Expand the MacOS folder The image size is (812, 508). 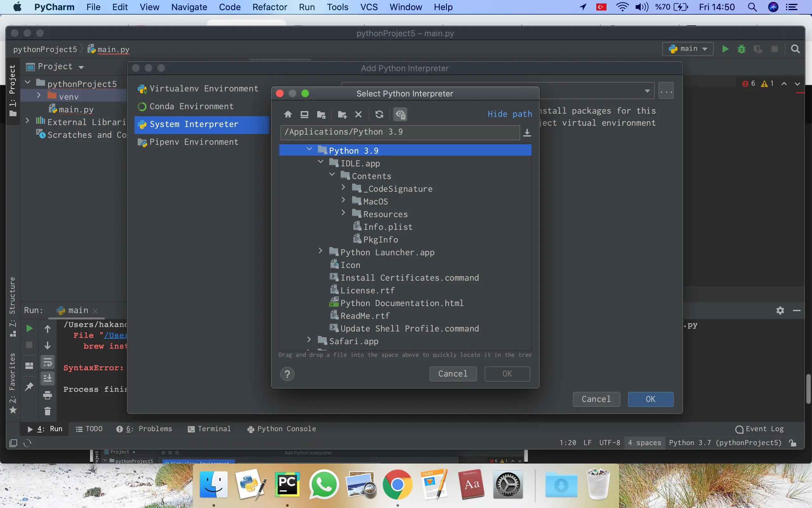[343, 200]
